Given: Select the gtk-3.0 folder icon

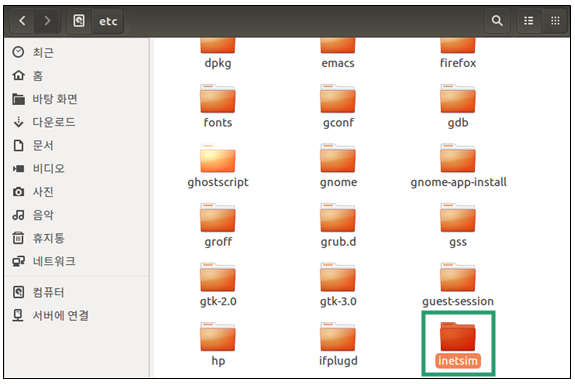Looking at the screenshot, I should click(x=338, y=278).
